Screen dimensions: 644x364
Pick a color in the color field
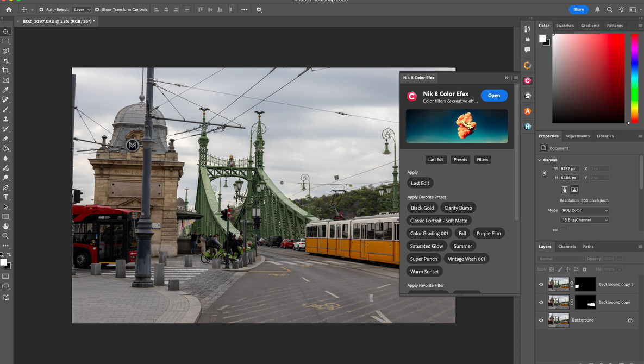tap(588, 78)
